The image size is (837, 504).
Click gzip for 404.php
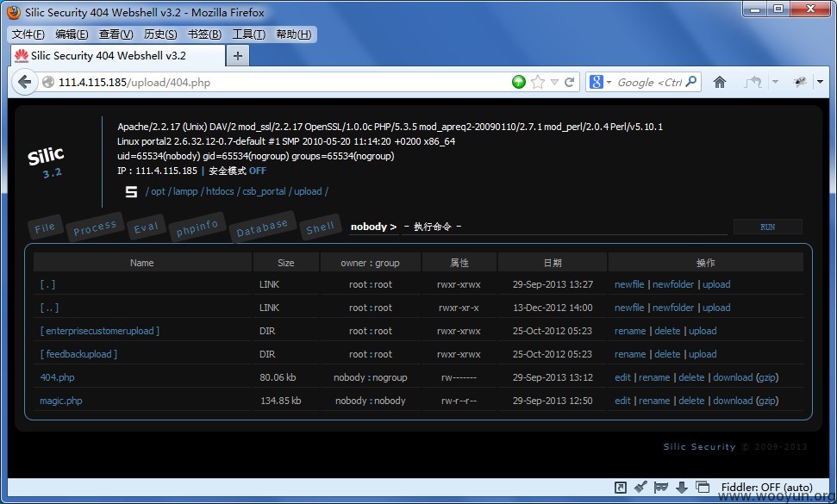coord(767,377)
